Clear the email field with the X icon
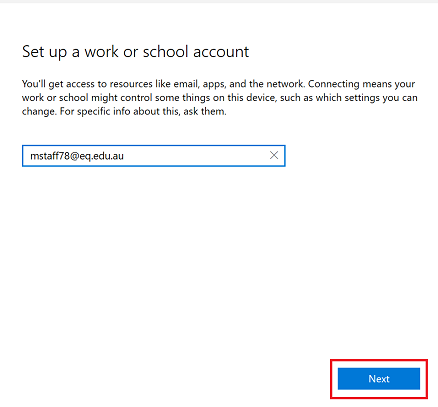The image size is (438, 407). coord(274,155)
